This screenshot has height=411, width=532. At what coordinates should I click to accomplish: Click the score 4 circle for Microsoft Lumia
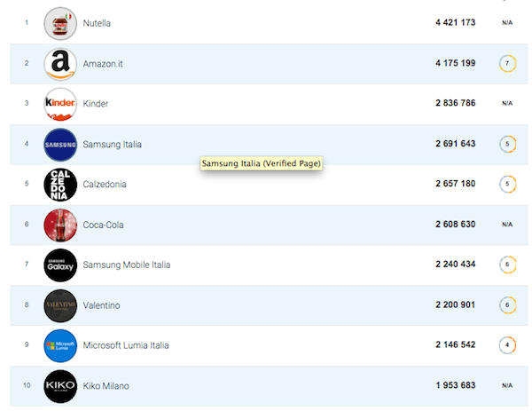(507, 345)
